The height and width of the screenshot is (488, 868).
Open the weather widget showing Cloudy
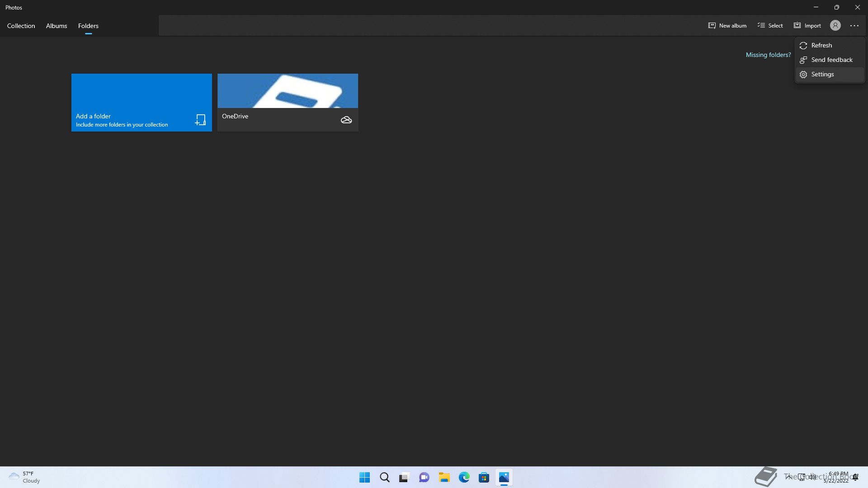(24, 477)
